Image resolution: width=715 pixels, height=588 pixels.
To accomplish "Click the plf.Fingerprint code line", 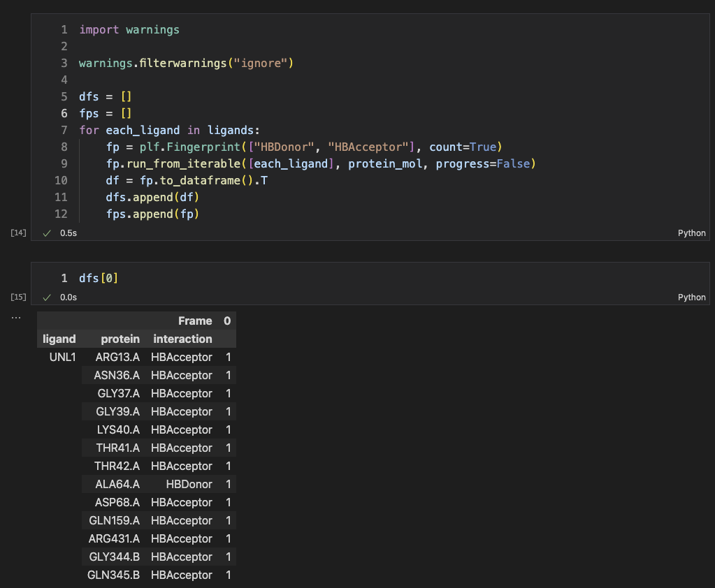I will tap(304, 147).
